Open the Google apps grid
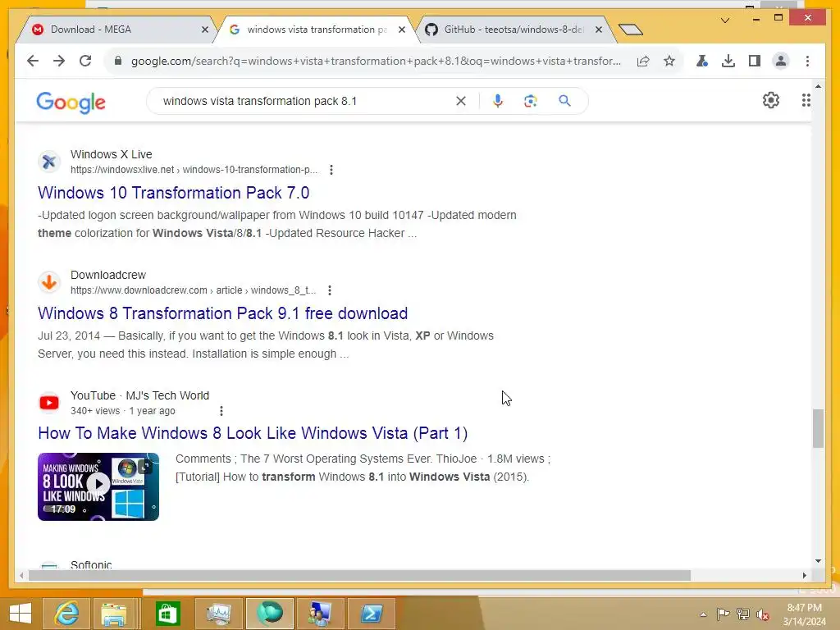The image size is (840, 630). [806, 100]
